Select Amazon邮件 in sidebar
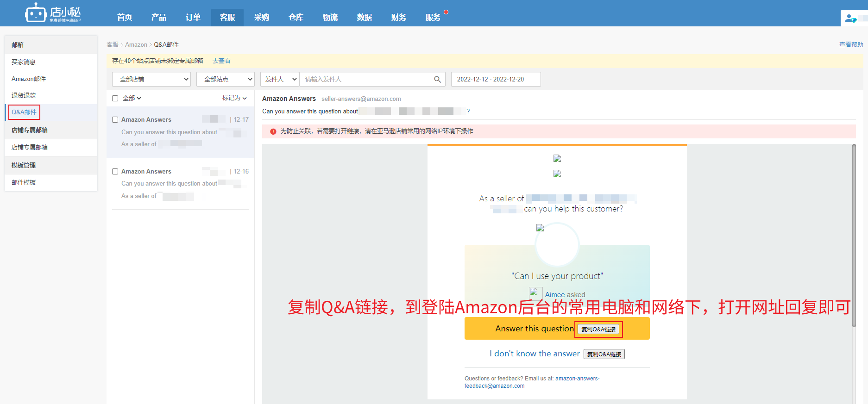 pos(51,79)
